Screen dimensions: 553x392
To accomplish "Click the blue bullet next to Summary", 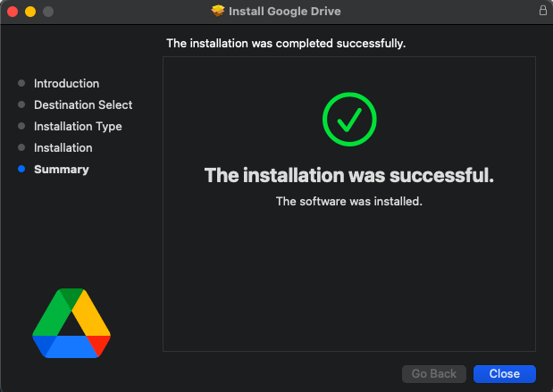I will tap(21, 169).
